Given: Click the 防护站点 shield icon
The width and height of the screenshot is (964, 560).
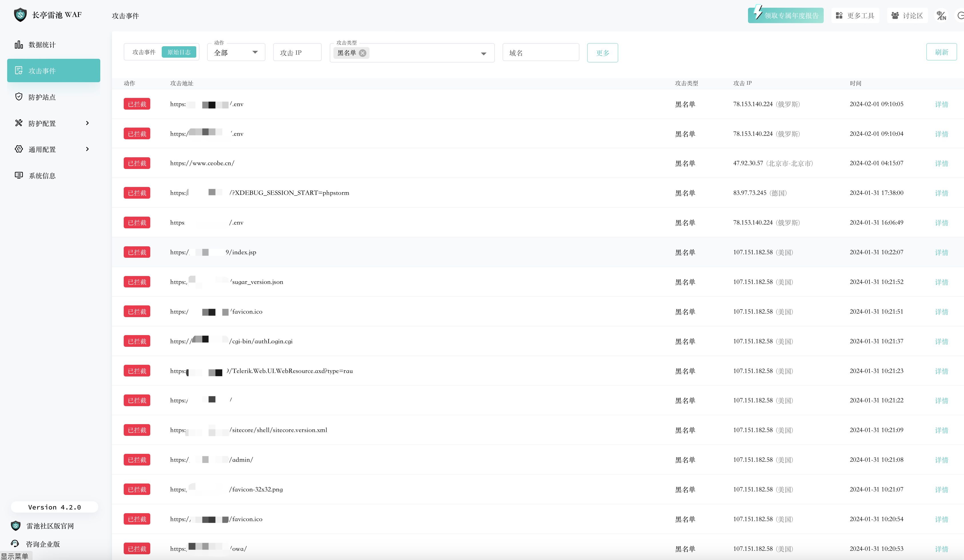Looking at the screenshot, I should (18, 97).
